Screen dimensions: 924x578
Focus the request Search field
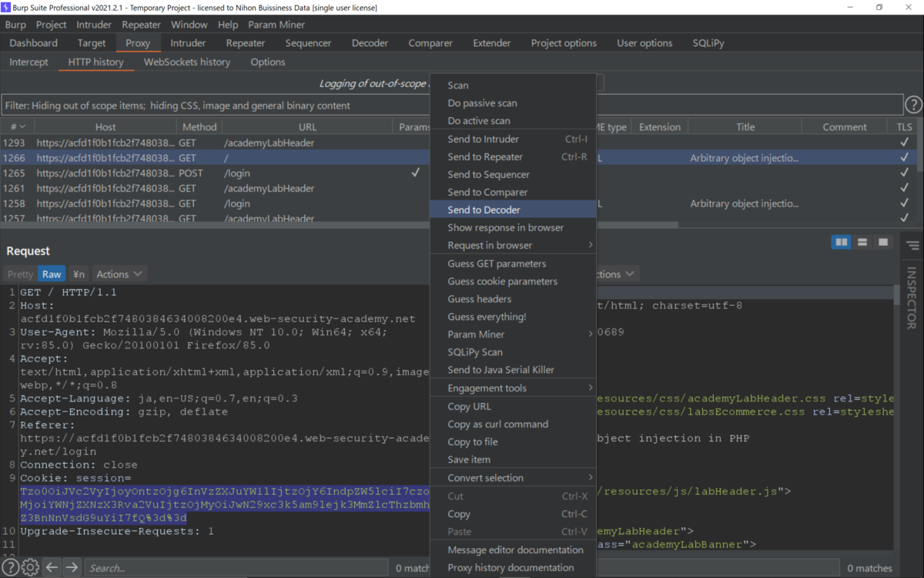point(236,568)
